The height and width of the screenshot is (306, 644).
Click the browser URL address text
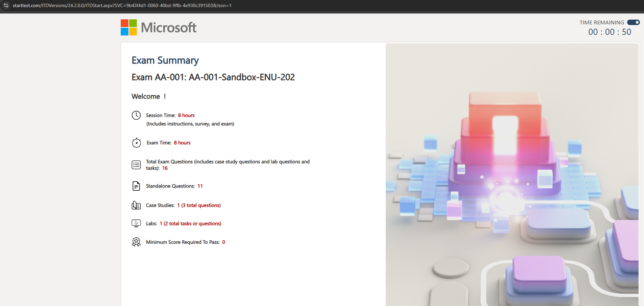pos(122,5)
